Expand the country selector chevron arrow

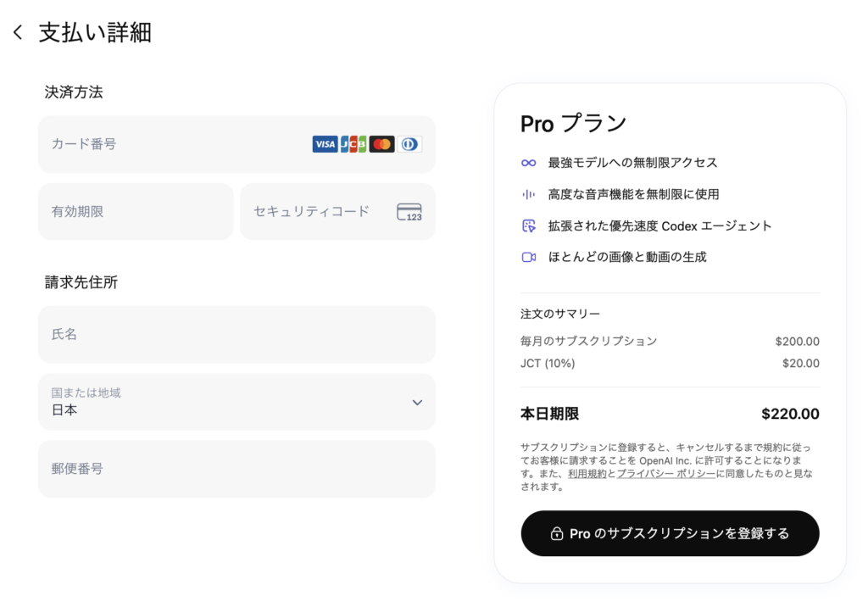(417, 402)
